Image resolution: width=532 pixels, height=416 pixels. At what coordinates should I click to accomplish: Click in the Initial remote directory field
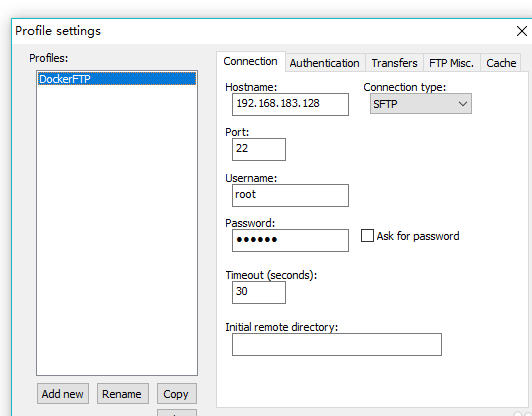click(337, 345)
